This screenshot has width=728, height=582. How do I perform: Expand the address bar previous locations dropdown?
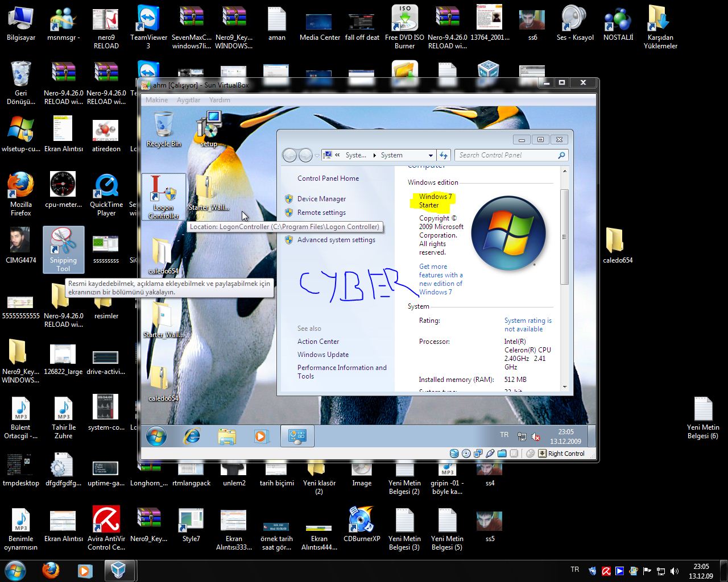(431, 155)
